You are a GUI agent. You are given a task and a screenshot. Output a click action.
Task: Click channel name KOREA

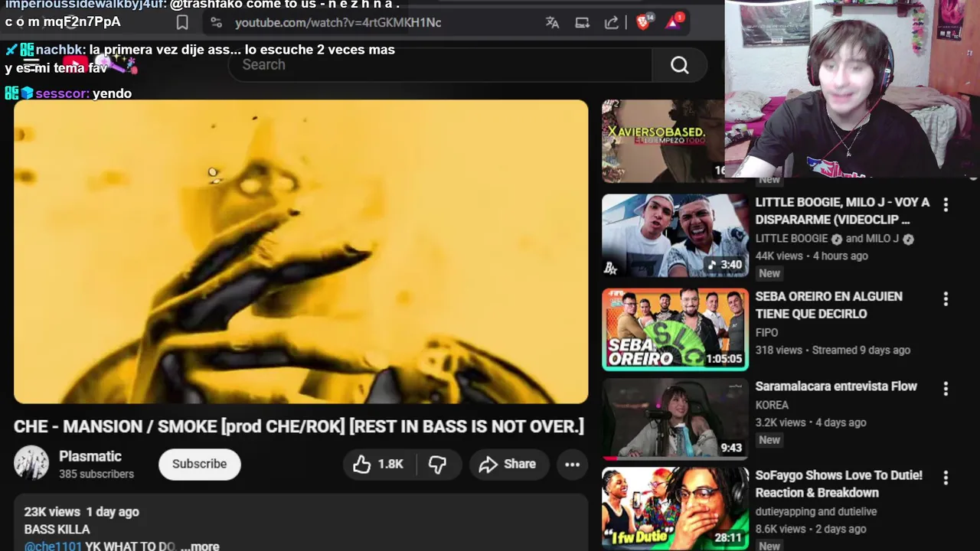772,405
